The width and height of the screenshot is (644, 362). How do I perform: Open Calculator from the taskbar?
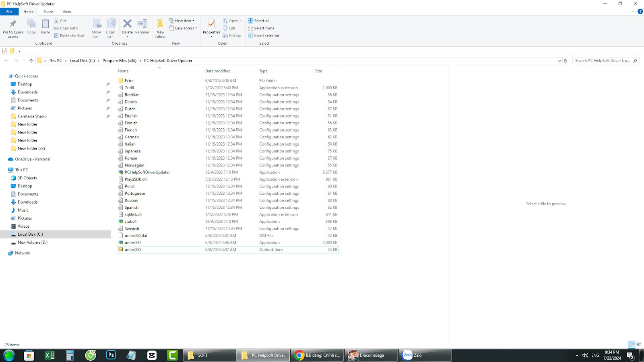coord(70,355)
